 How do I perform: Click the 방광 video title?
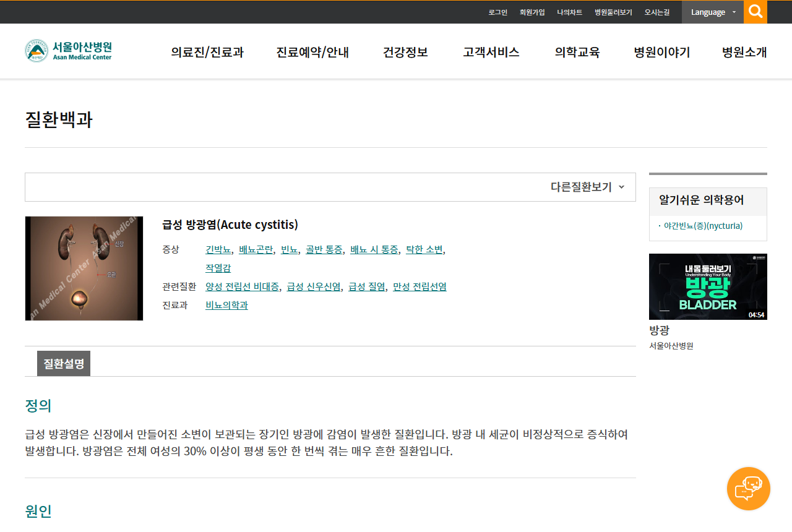click(659, 330)
